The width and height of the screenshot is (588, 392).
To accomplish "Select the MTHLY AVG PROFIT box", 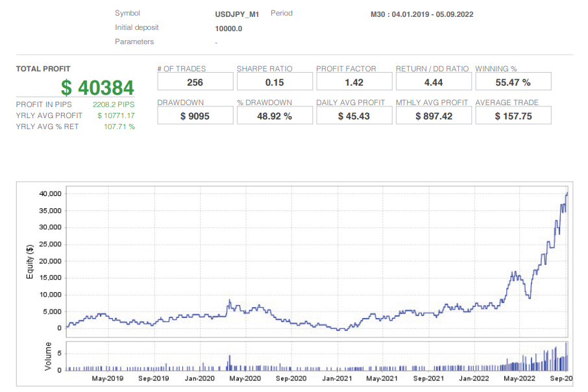I will 434,116.
